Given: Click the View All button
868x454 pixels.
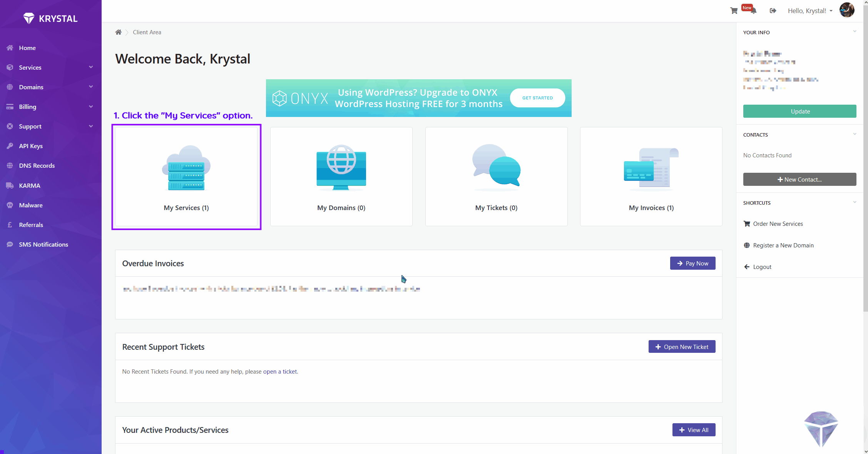Looking at the screenshot, I should click(x=694, y=430).
